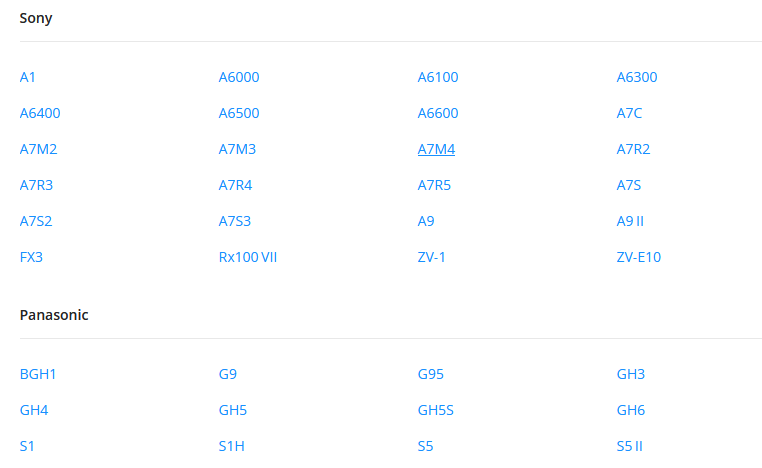Go to the GH6 camera page
Viewport: 762px width, 468px height.
(631, 410)
